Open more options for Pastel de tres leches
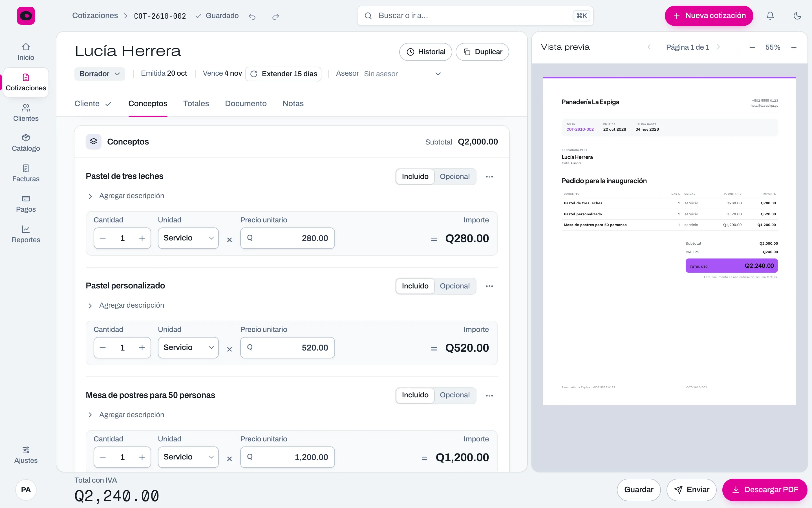The width and height of the screenshot is (812, 508). (489, 177)
